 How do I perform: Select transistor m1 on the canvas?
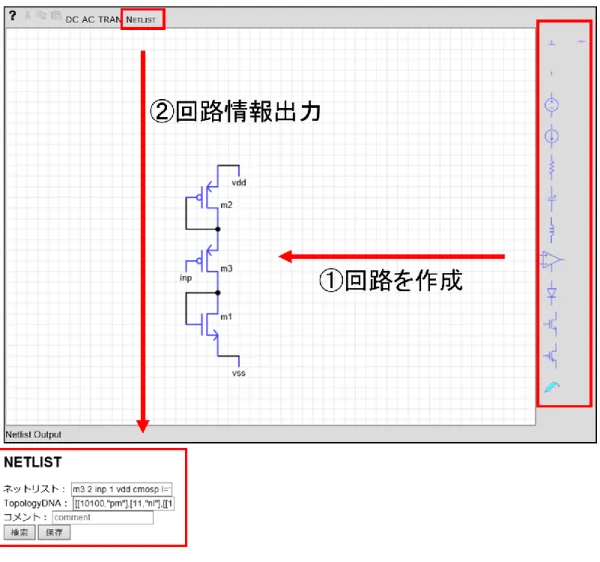click(207, 324)
